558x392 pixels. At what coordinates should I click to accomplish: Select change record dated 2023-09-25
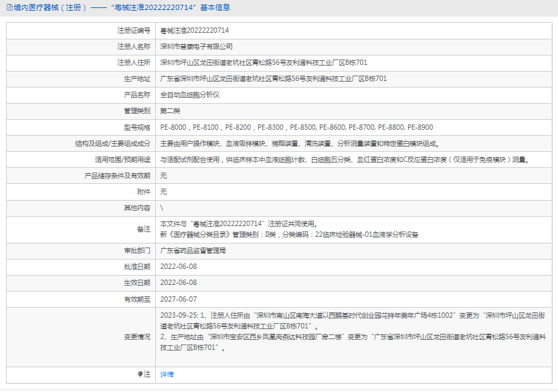[353, 321]
